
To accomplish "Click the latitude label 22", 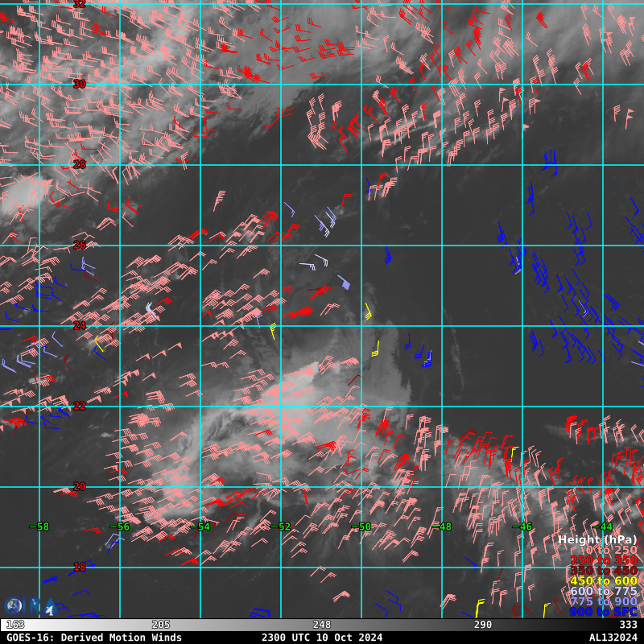I will (79, 407).
